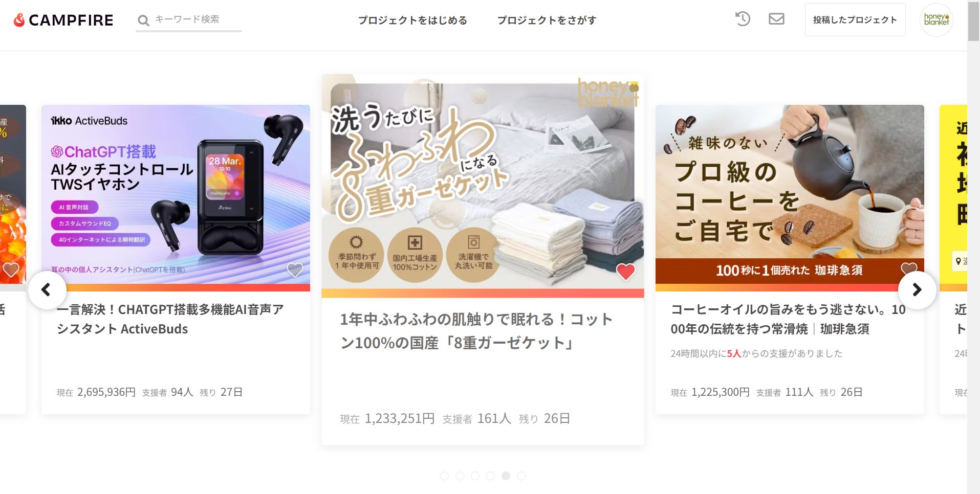Image resolution: width=980 pixels, height=494 pixels.
Task: Select the first carousel pagination dot
Action: click(444, 476)
